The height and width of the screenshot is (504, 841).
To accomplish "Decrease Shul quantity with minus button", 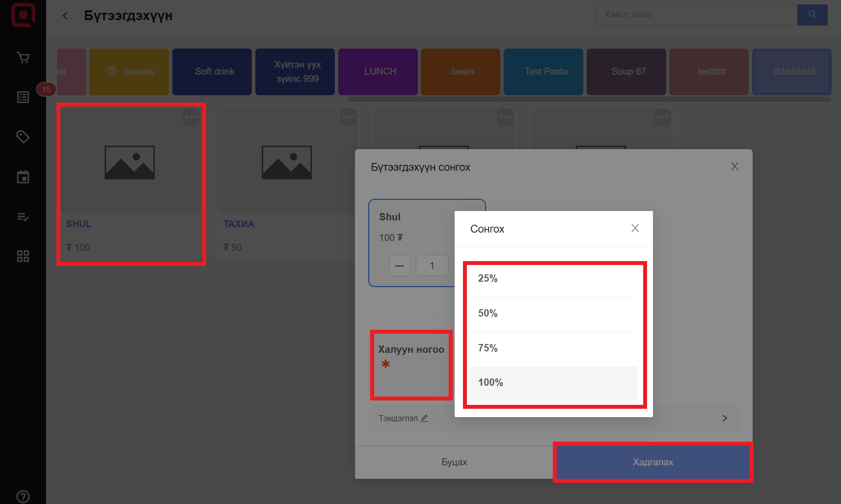I will click(400, 266).
